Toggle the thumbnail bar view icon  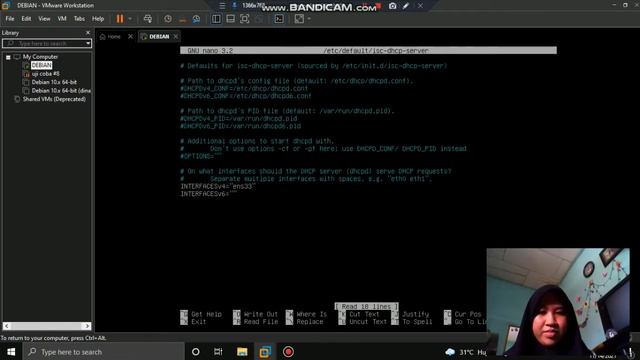(x=231, y=19)
